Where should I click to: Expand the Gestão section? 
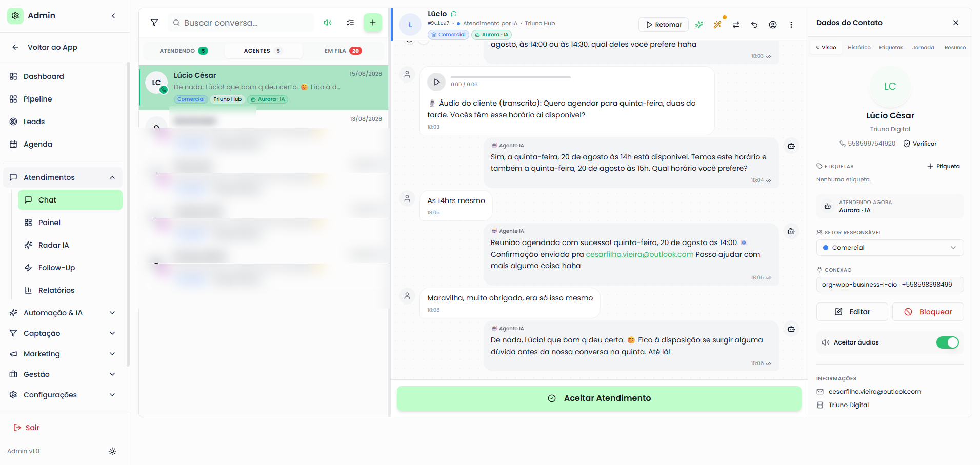click(x=63, y=374)
